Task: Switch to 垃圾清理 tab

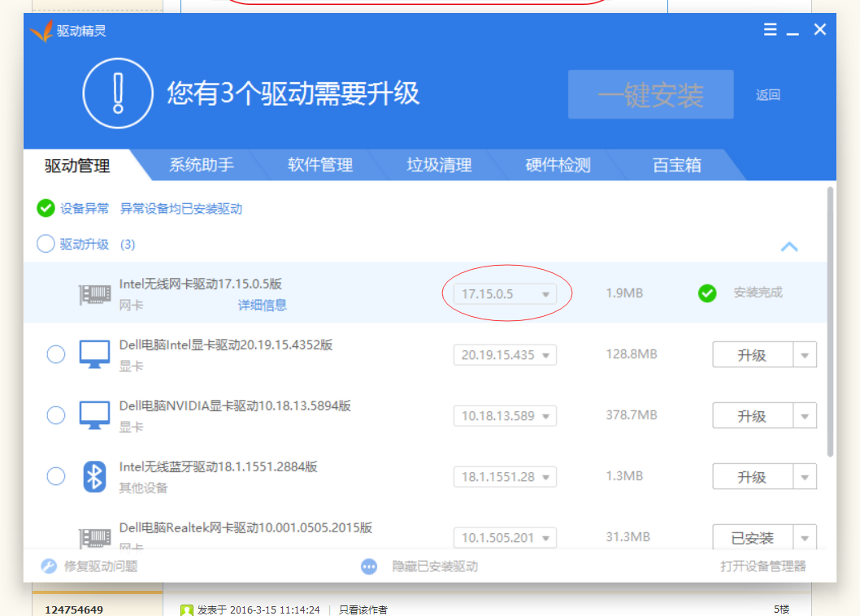Action: 439,164
